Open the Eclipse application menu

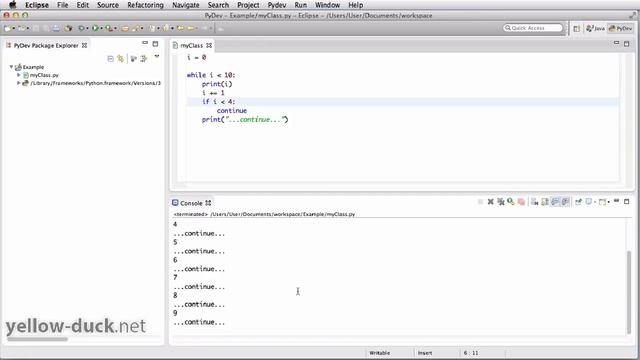(37, 5)
